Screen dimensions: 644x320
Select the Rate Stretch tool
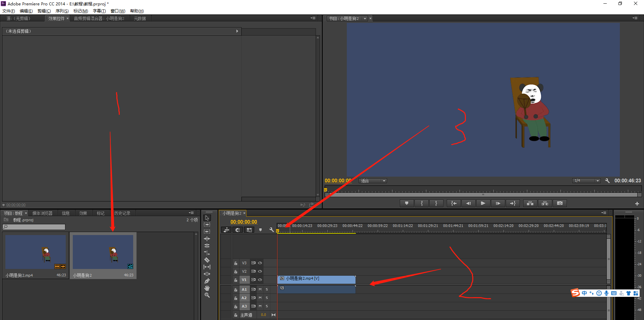[207, 253]
